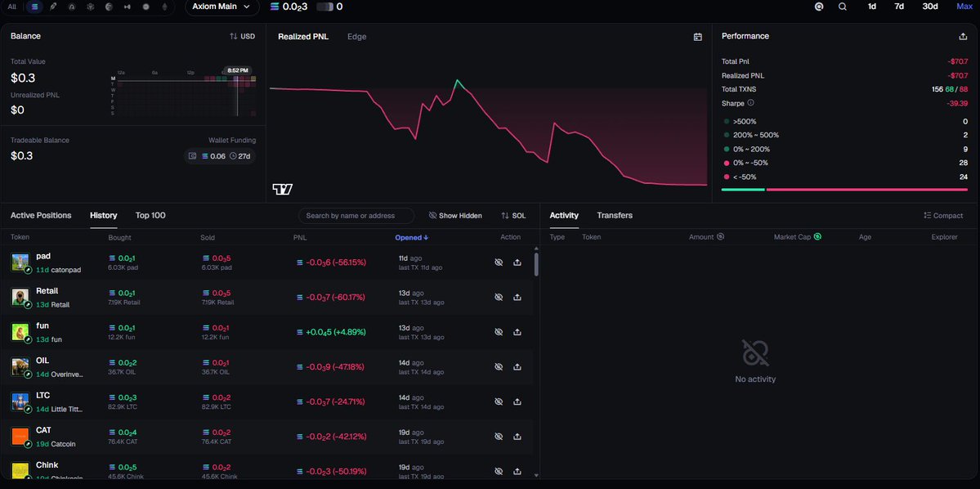The height and width of the screenshot is (489, 980).
Task: Select the Max time range
Action: click(x=964, y=7)
